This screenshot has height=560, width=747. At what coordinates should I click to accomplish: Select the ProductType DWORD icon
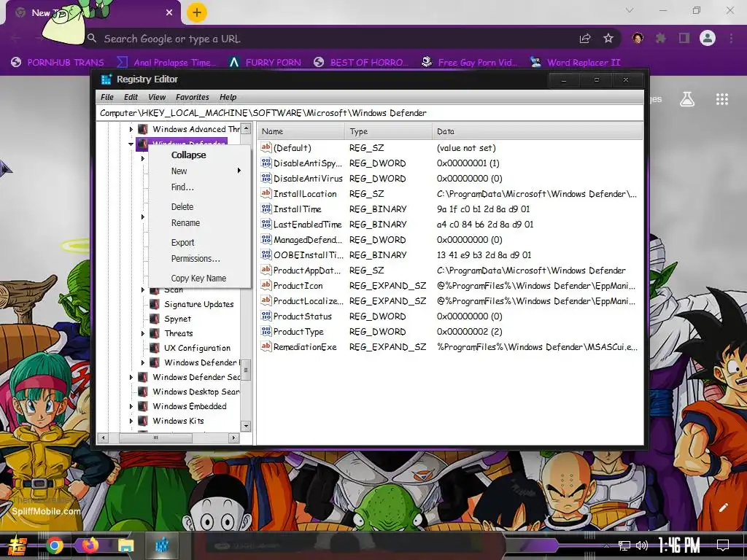[x=266, y=332]
